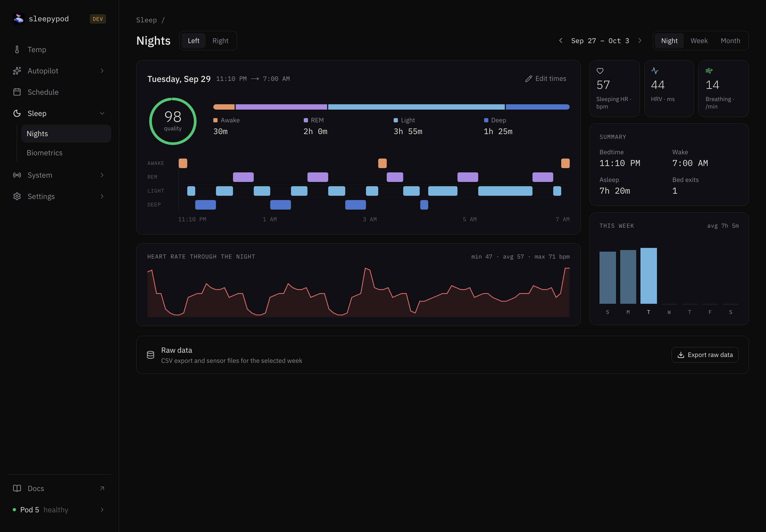Click the orange Awake legend swatch
Screen dimensions: 766x532
click(x=215, y=120)
